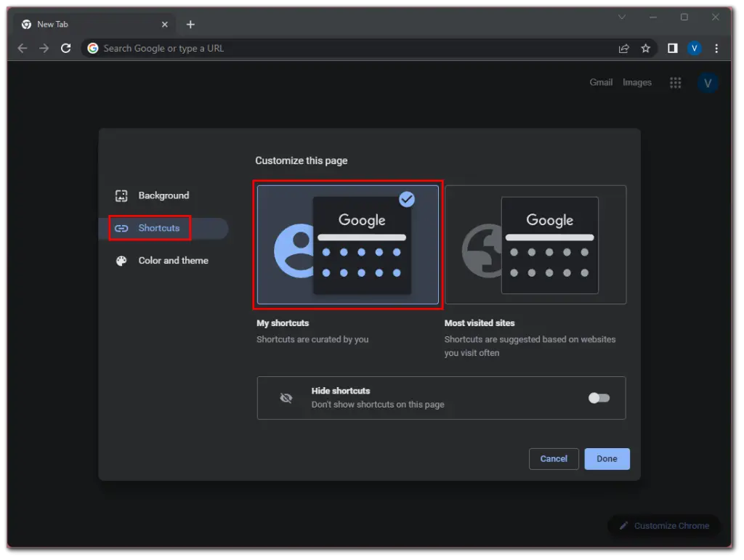Viewport: 744px width, 560px height.
Task: Open the Gmail link
Action: 601,83
